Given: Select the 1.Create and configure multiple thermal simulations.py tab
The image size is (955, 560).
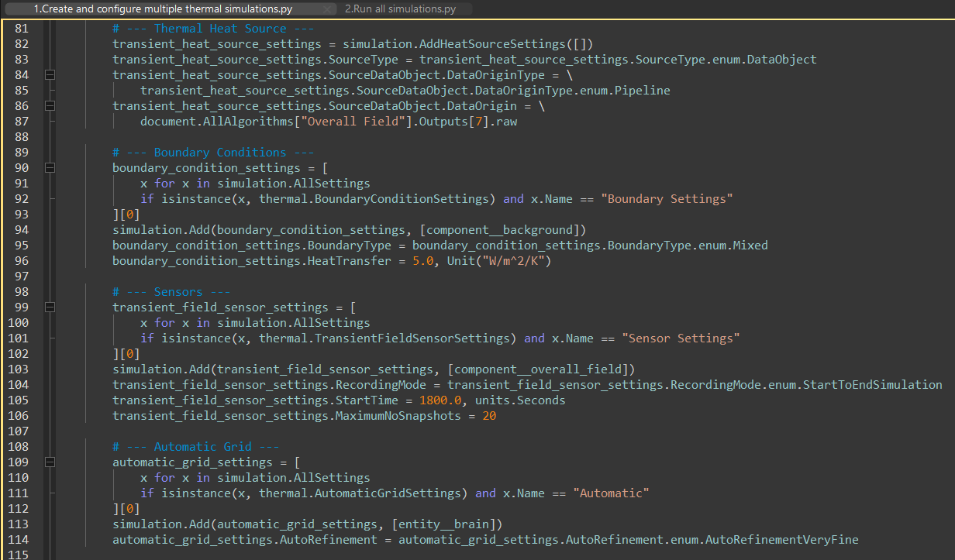Looking at the screenshot, I should 163,9.
